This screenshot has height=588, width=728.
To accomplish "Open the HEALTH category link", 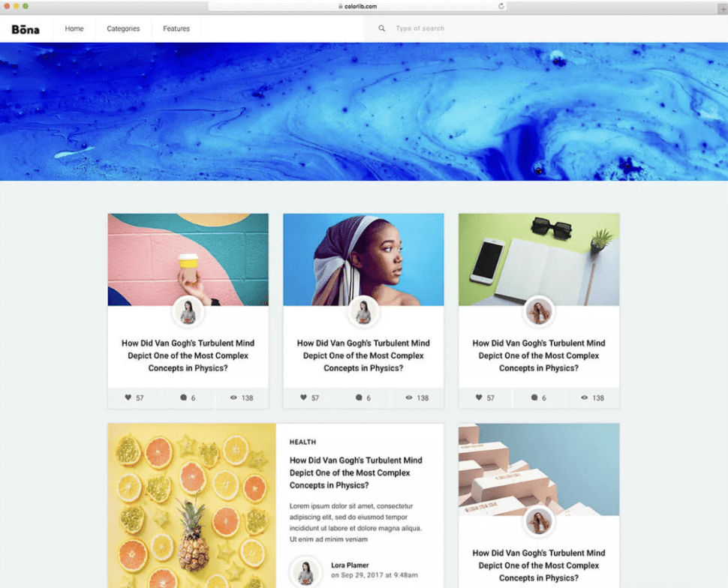I will point(302,442).
